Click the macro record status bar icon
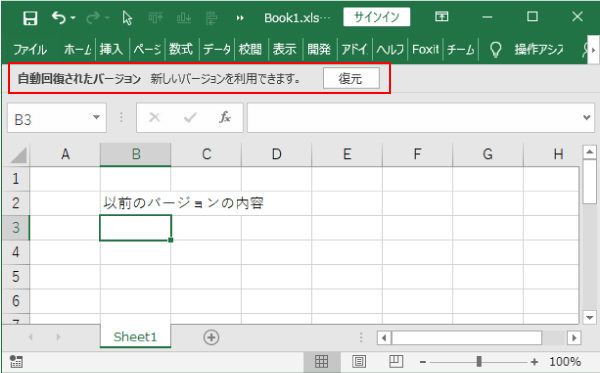 pos(16,361)
